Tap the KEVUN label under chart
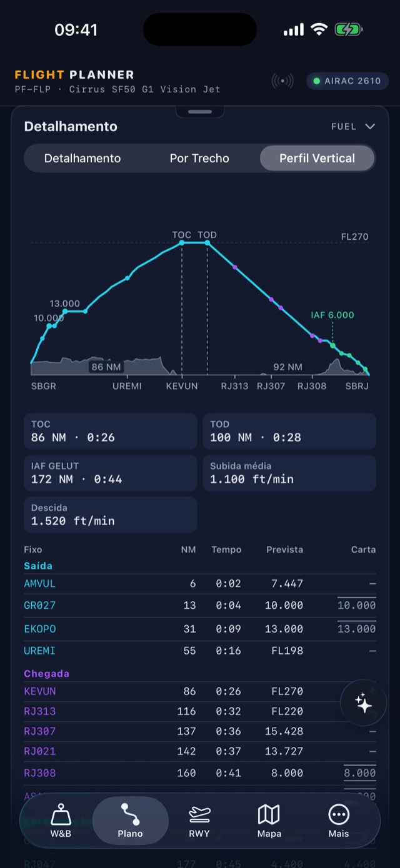 point(182,386)
